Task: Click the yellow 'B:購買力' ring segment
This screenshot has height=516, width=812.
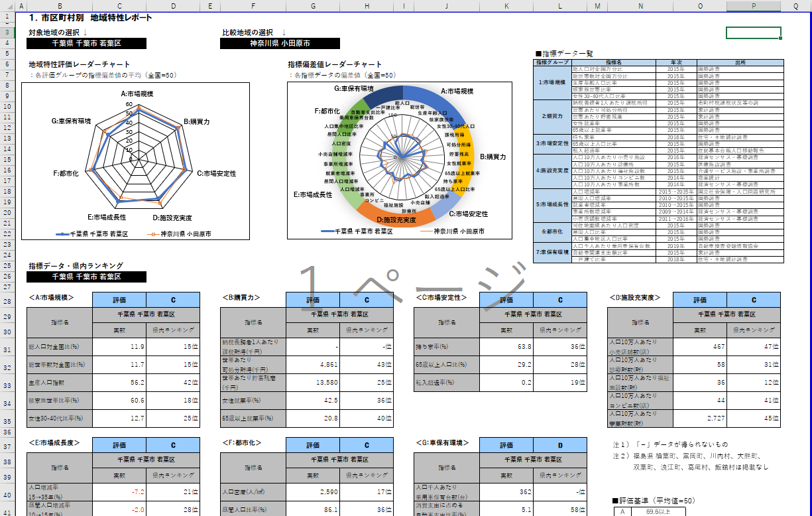Action: tap(467, 156)
